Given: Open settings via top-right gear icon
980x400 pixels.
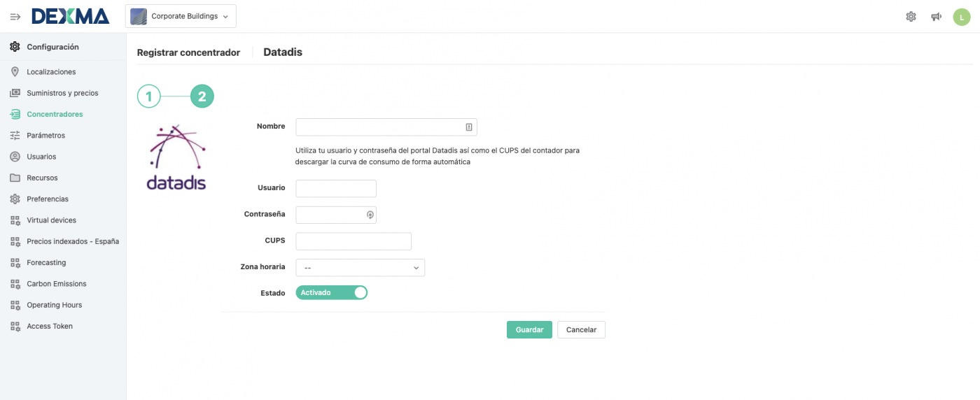Looking at the screenshot, I should 911,16.
